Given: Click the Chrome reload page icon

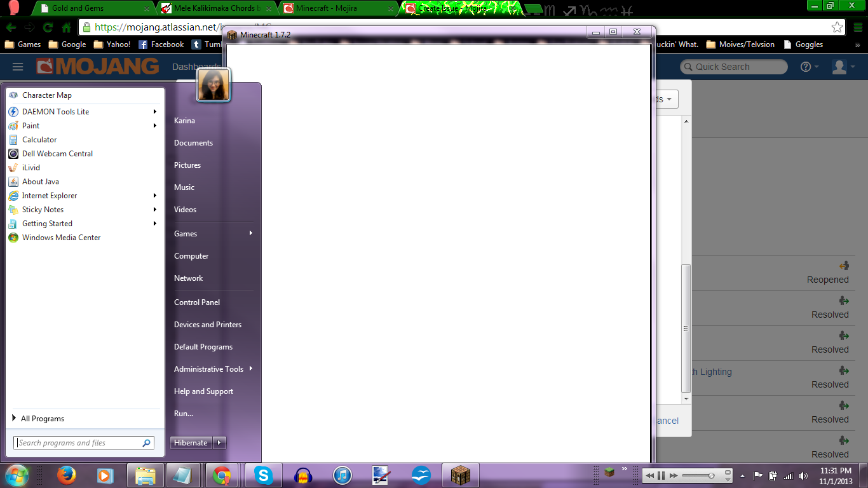Looking at the screenshot, I should click(48, 27).
